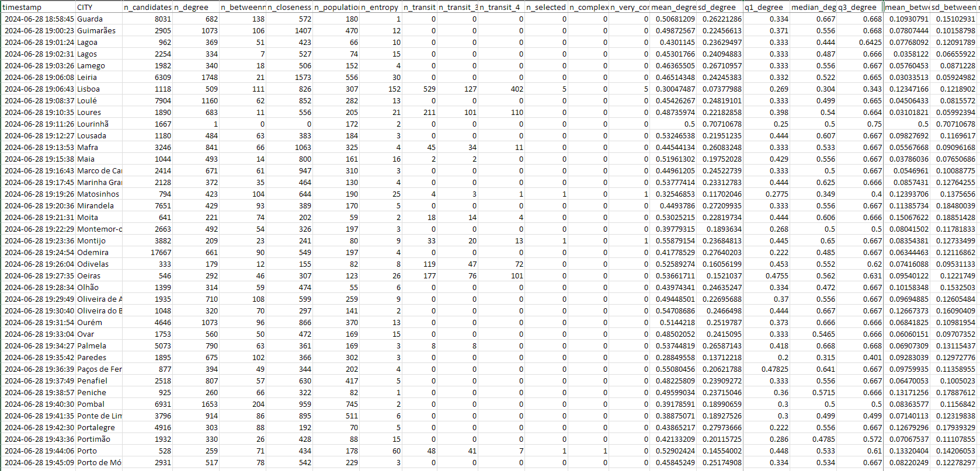Select the CITY column header
This screenshot has height=471, width=980.
tap(98, 8)
